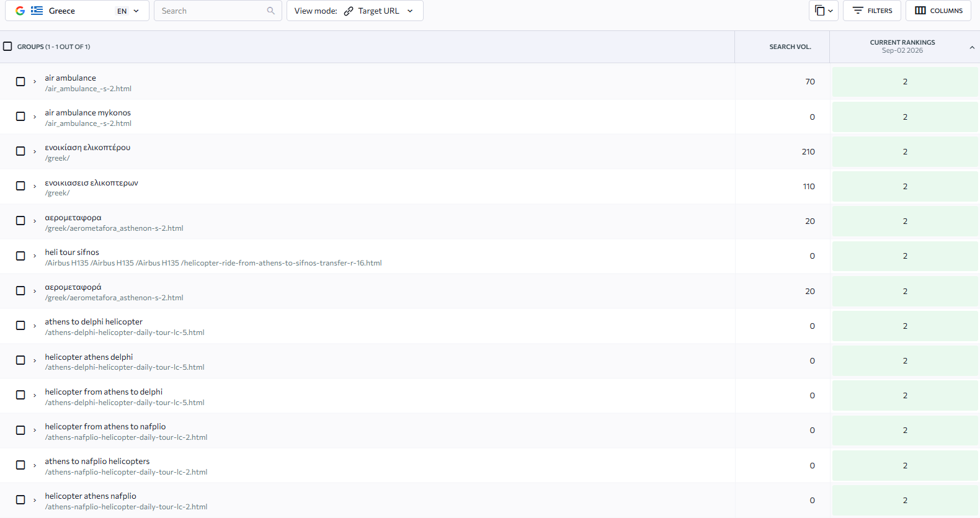The width and height of the screenshot is (980, 518).
Task: Open the Filters panel
Action: [871, 11]
